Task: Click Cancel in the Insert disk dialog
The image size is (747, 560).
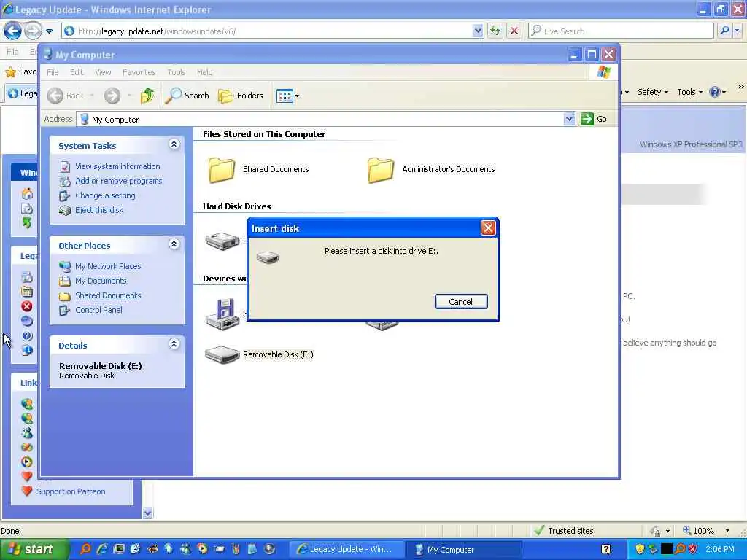Action: pyautogui.click(x=461, y=301)
